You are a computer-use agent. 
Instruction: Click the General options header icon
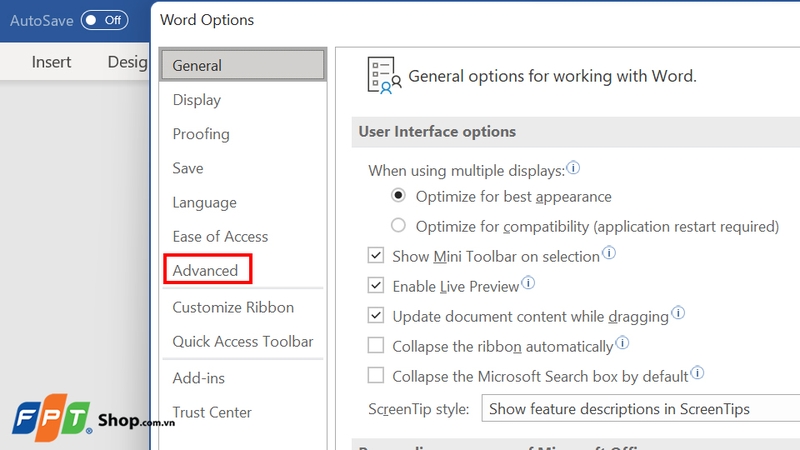point(384,75)
